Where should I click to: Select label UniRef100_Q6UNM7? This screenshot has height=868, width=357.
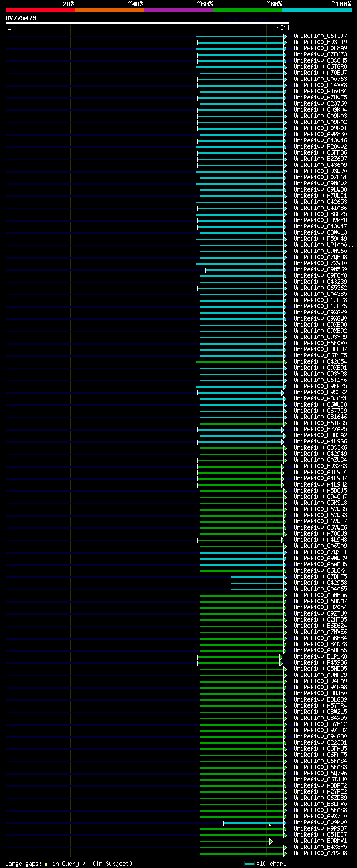click(x=320, y=601)
